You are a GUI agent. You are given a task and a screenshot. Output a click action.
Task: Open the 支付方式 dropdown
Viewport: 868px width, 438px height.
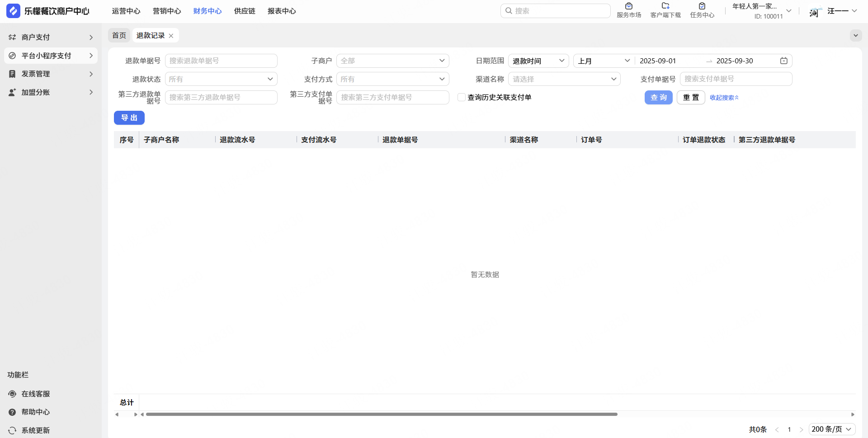coord(392,79)
